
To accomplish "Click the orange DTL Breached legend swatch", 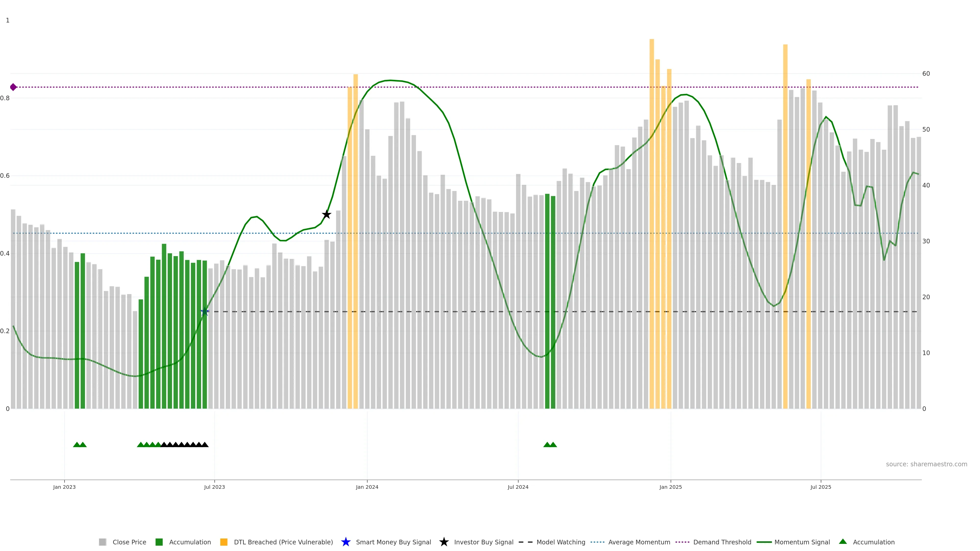I will click(x=224, y=542).
